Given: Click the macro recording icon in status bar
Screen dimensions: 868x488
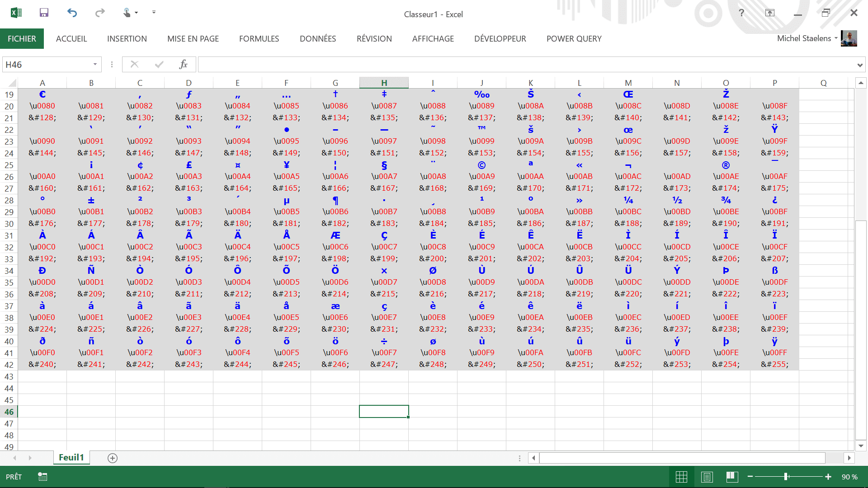Looking at the screenshot, I should pos(42,477).
